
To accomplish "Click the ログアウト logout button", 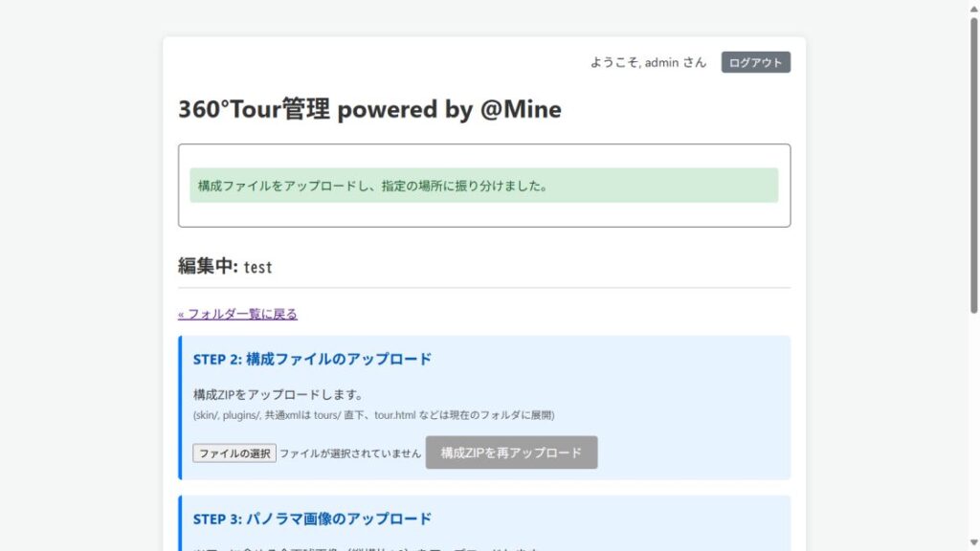I will tap(755, 62).
